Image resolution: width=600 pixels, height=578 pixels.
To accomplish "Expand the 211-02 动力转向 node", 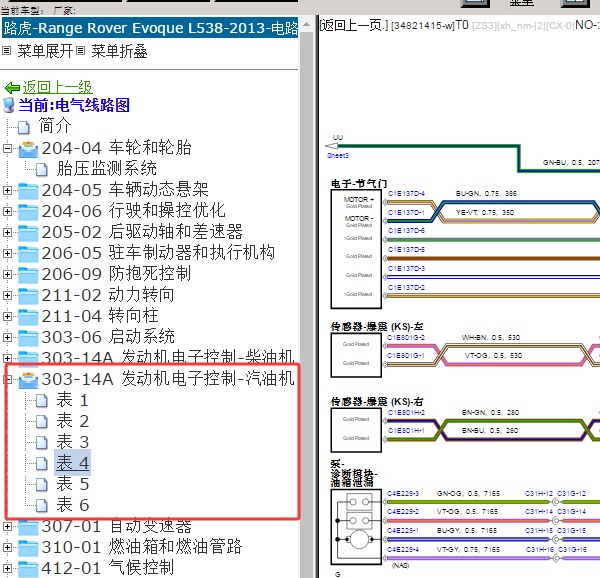I will (x=7, y=295).
